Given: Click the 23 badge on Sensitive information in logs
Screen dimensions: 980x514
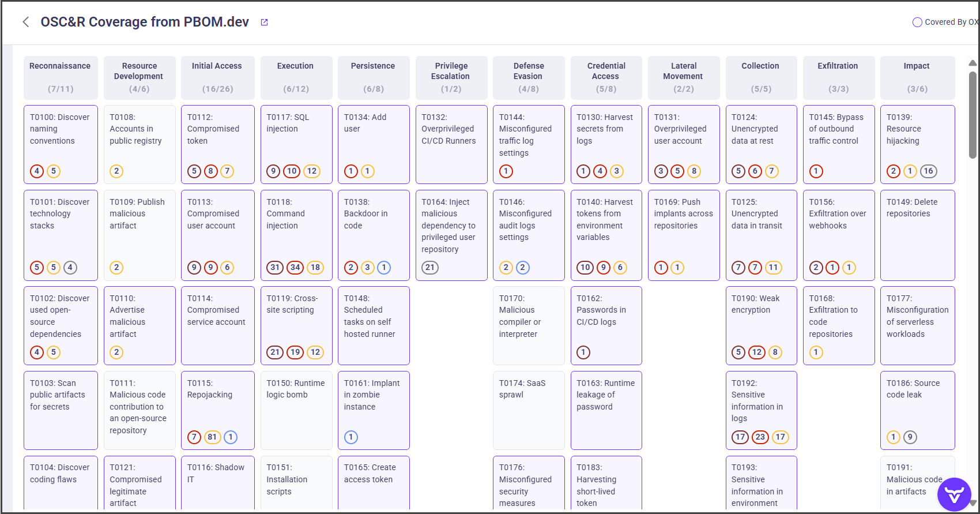Looking at the screenshot, I should point(760,437).
